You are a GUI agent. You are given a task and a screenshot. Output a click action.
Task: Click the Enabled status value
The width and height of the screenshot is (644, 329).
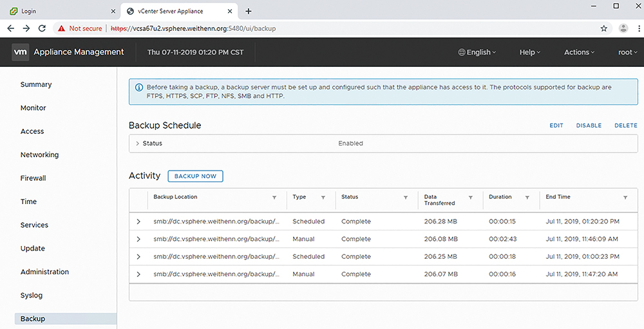tap(351, 144)
